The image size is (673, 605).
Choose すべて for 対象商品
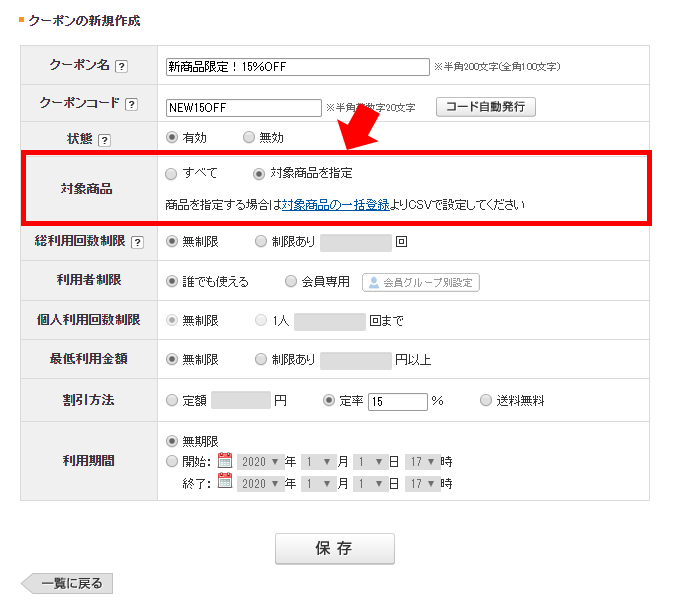(171, 174)
